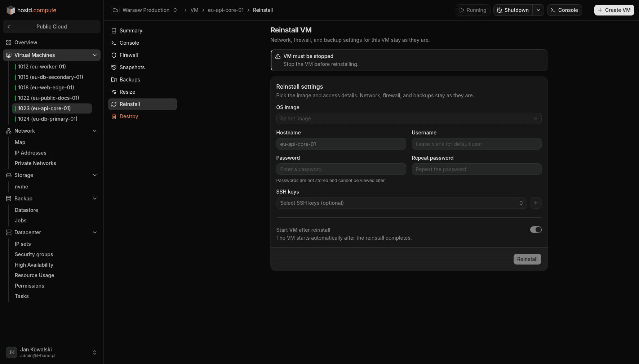This screenshot has width=639, height=364.
Task: Click the Firewall shield icon
Action: tap(114, 55)
